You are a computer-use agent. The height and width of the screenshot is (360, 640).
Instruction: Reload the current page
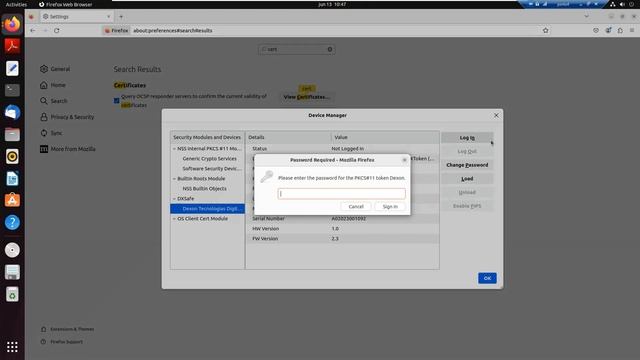coord(57,31)
